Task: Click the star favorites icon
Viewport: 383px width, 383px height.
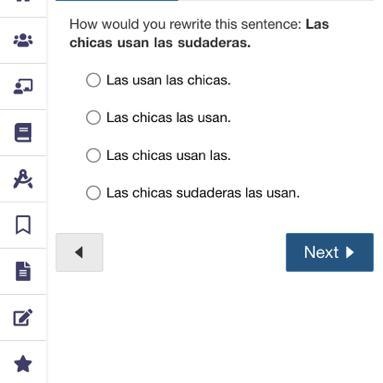Action: click(x=23, y=364)
